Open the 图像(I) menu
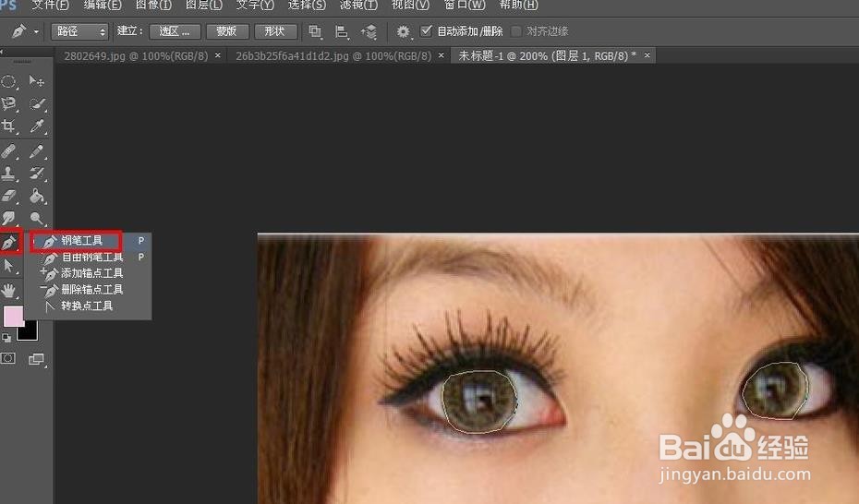Viewport: 859px width, 504px height. [x=153, y=5]
